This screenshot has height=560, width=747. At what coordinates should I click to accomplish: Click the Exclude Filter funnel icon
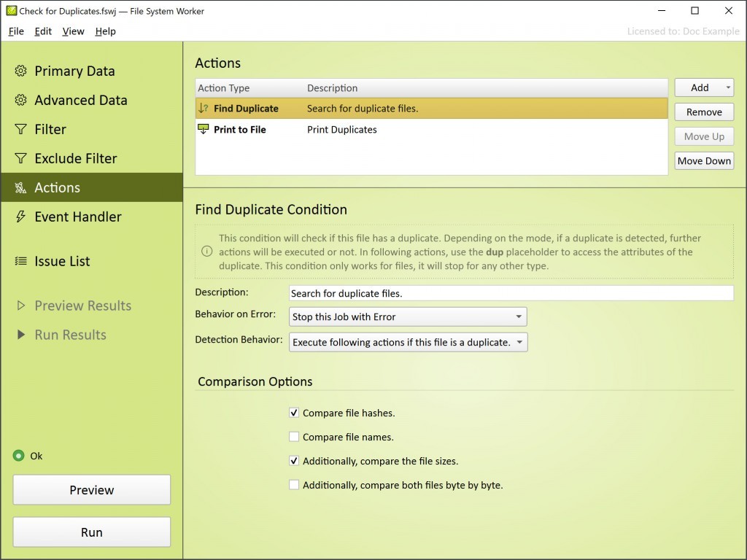click(x=21, y=158)
